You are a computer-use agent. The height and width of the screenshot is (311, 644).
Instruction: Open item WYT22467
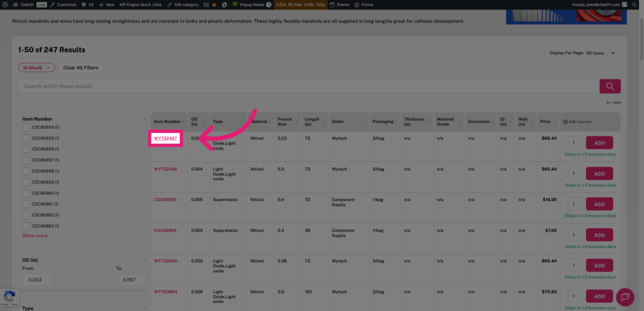tap(165, 138)
